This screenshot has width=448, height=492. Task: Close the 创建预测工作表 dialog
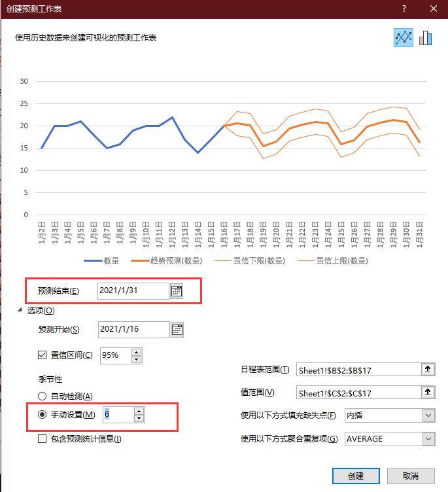coord(434,9)
